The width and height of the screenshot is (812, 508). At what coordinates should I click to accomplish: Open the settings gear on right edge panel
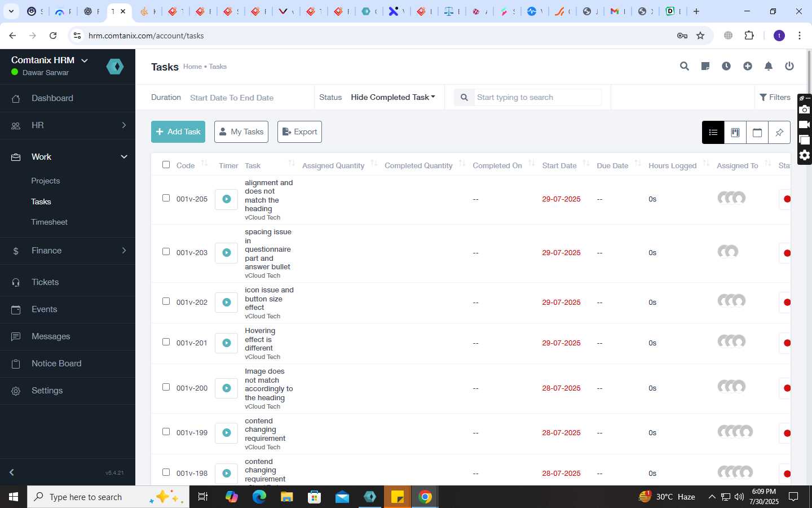point(805,155)
